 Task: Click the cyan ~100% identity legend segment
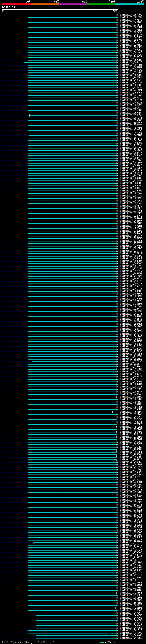click(x=130, y=4)
